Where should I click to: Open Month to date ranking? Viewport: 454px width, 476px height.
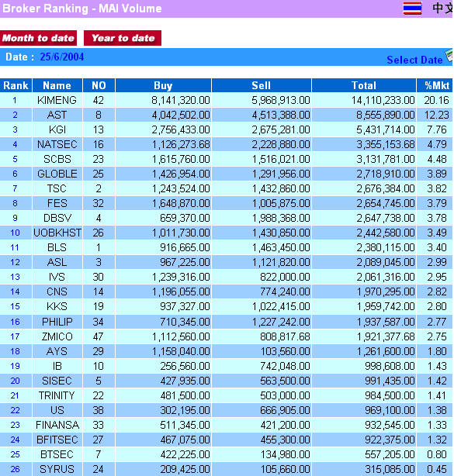pos(38,38)
